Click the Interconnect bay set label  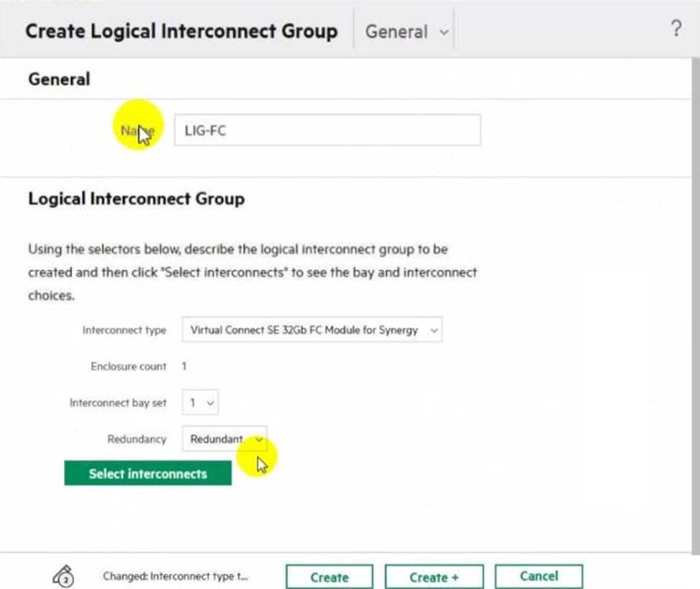point(117,403)
